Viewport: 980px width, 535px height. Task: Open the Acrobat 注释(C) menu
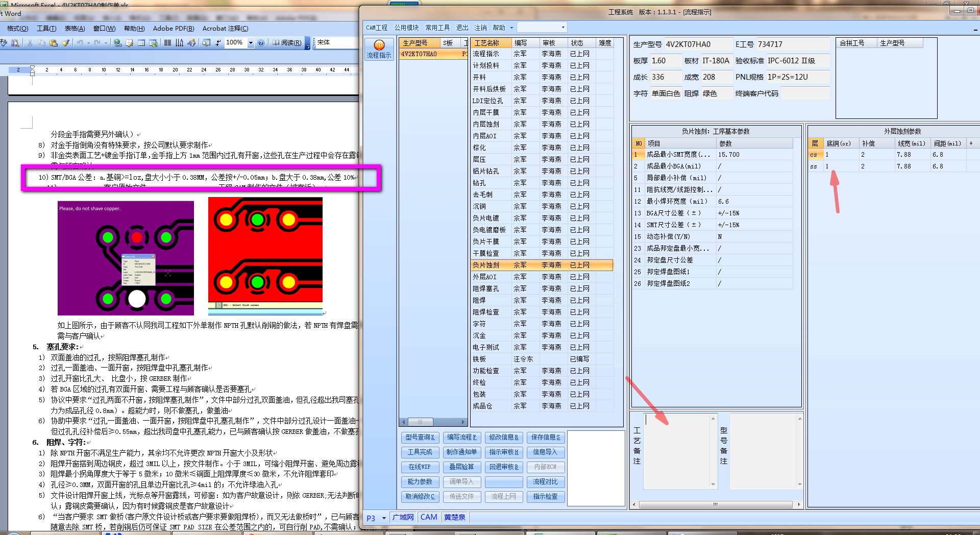click(x=225, y=29)
